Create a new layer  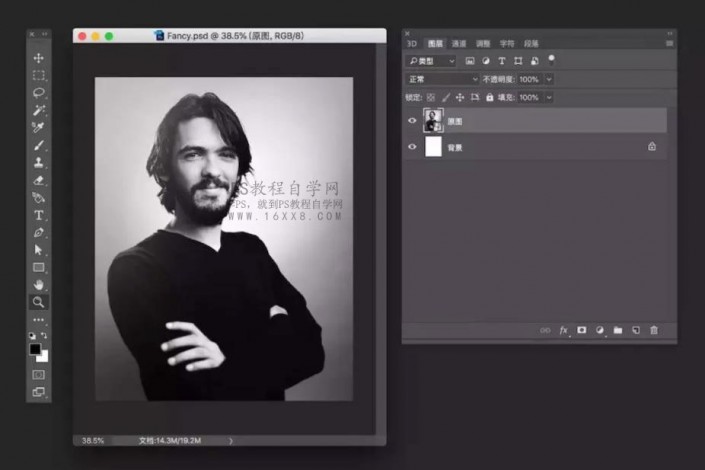point(636,330)
